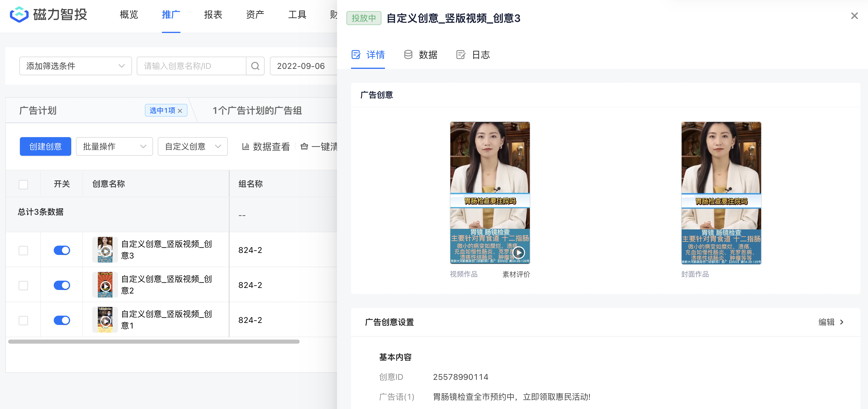Image resolution: width=868 pixels, height=409 pixels.
Task: Switch to the 数据 tab
Action: pos(421,55)
